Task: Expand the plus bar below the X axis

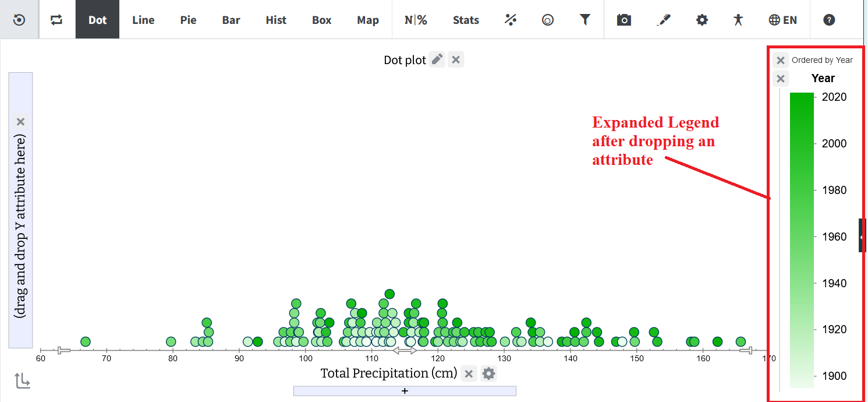Action: pos(405,391)
